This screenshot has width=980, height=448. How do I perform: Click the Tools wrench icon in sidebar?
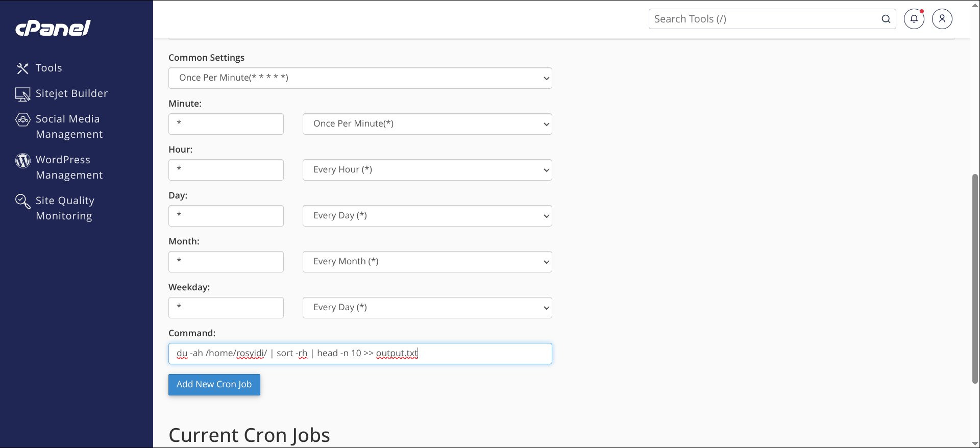(x=22, y=68)
